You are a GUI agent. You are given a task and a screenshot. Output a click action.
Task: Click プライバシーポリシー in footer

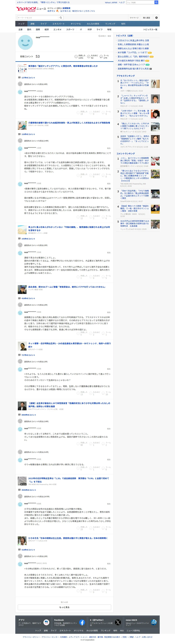31,637
